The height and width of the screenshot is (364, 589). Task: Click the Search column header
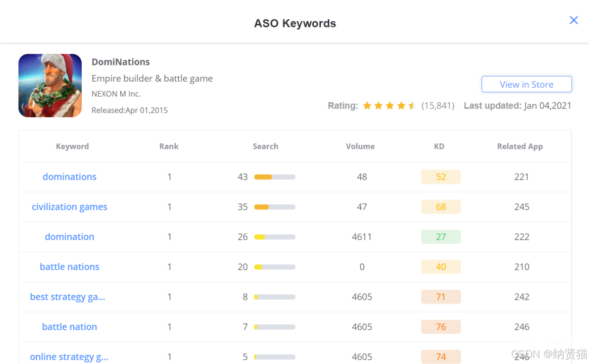tap(265, 146)
